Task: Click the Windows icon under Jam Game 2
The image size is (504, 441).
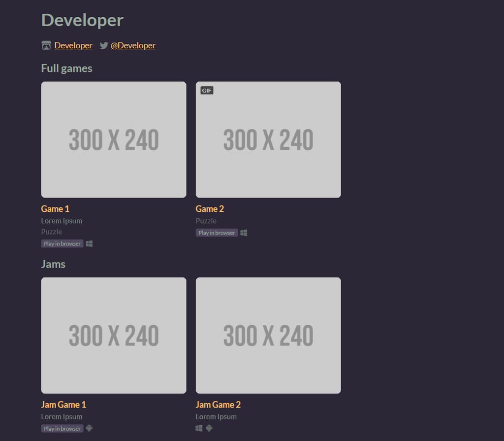Action: tap(199, 428)
